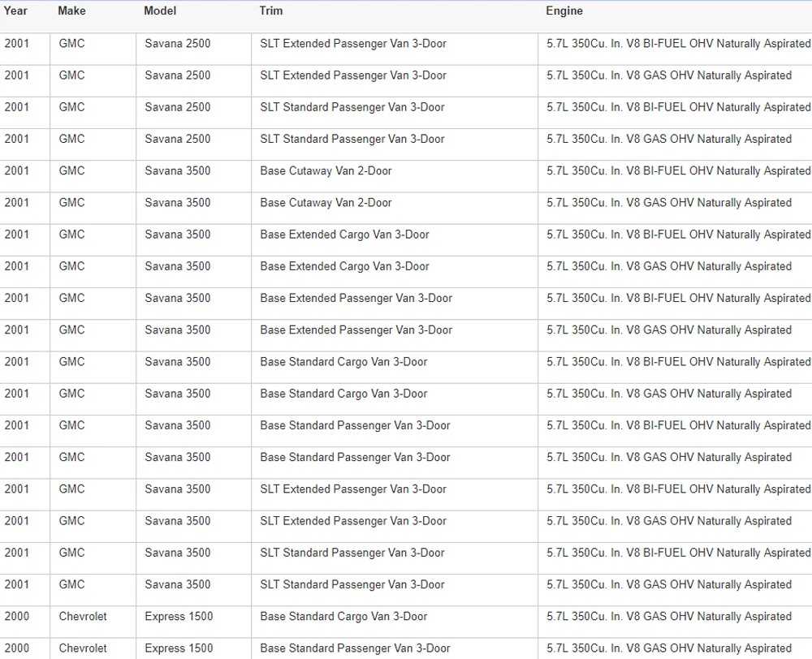Click Savana 3500 in Base Extended Cargo BI-FUEL row
The image size is (812, 659).
tap(178, 235)
